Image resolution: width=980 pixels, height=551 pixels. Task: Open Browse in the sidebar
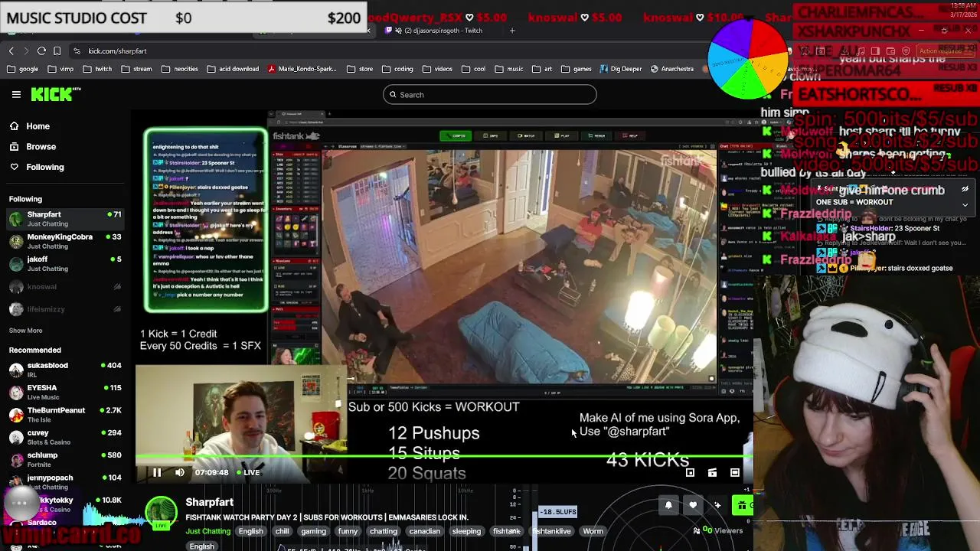33,146
